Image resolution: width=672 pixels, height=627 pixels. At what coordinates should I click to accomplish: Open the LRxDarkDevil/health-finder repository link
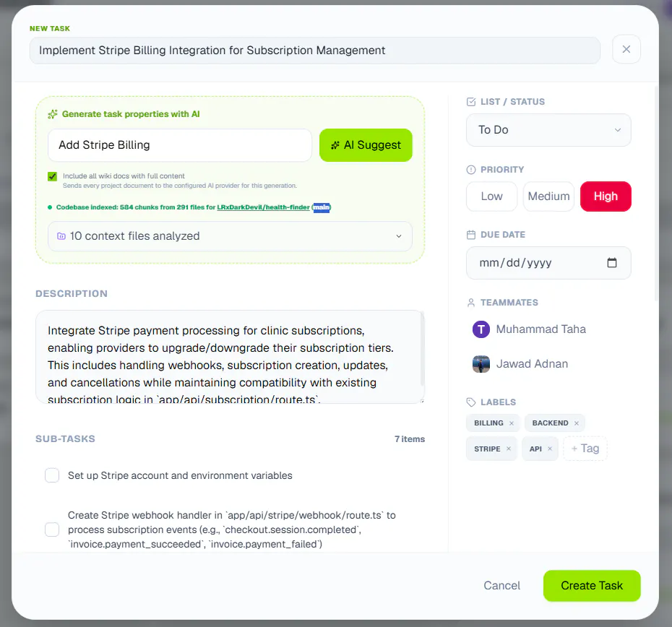pos(263,207)
